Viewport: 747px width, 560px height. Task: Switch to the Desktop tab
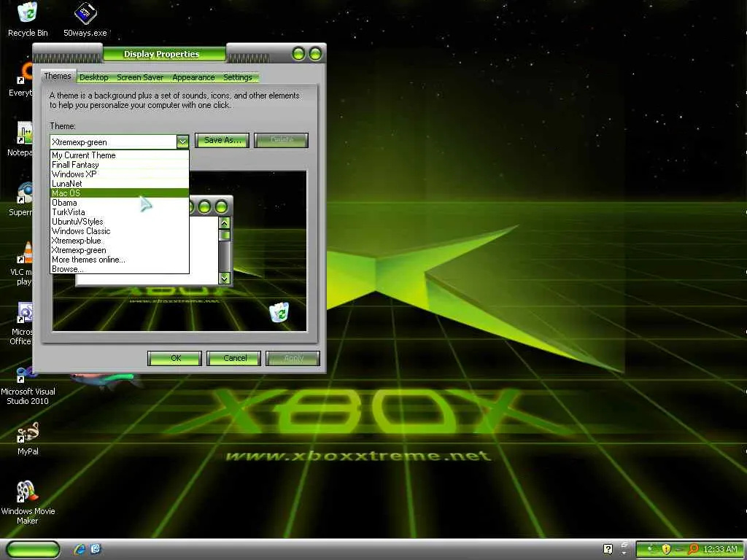tap(94, 77)
